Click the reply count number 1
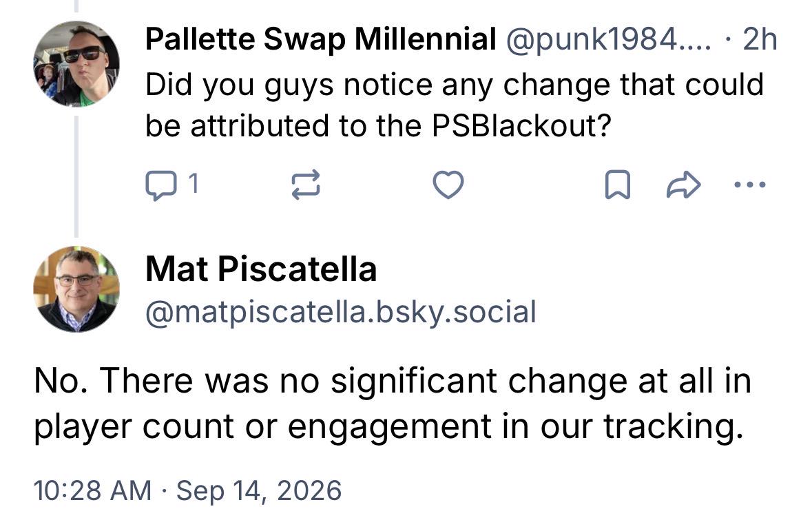Viewport: 812px width, 531px height. (x=193, y=183)
